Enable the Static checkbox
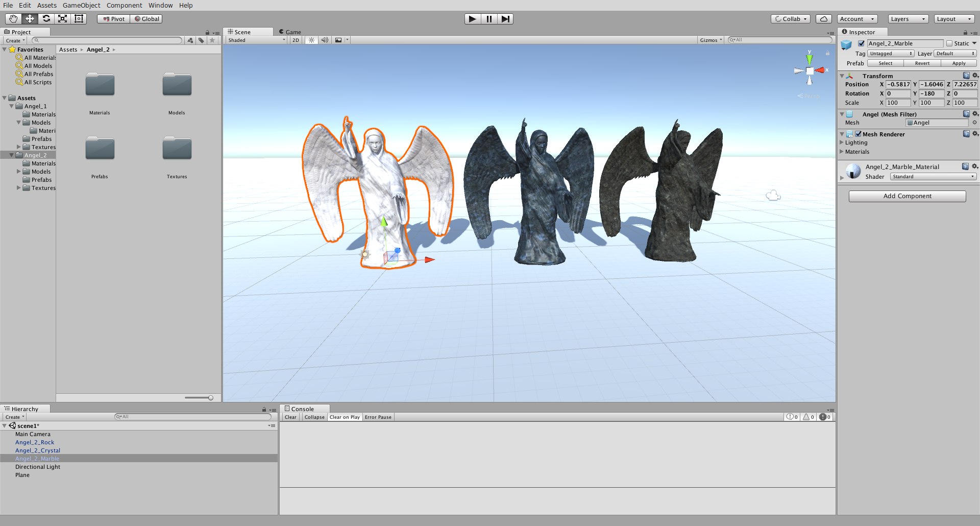This screenshot has height=526, width=980. pos(949,43)
